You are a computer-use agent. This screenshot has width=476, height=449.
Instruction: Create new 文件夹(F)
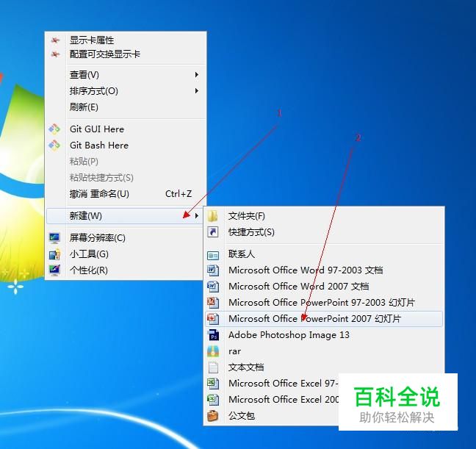[x=324, y=216]
